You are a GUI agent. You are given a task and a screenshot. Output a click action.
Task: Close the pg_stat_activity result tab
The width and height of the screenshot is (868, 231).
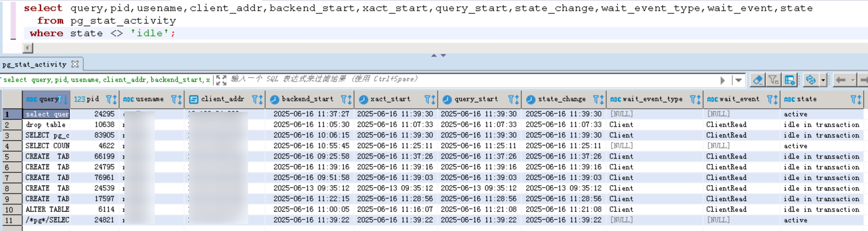click(75, 64)
